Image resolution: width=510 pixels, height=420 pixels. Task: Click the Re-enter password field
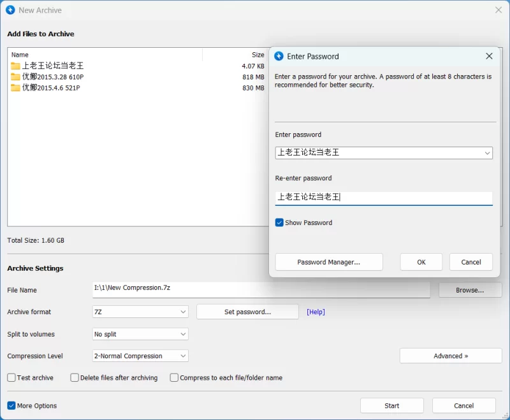pos(384,198)
